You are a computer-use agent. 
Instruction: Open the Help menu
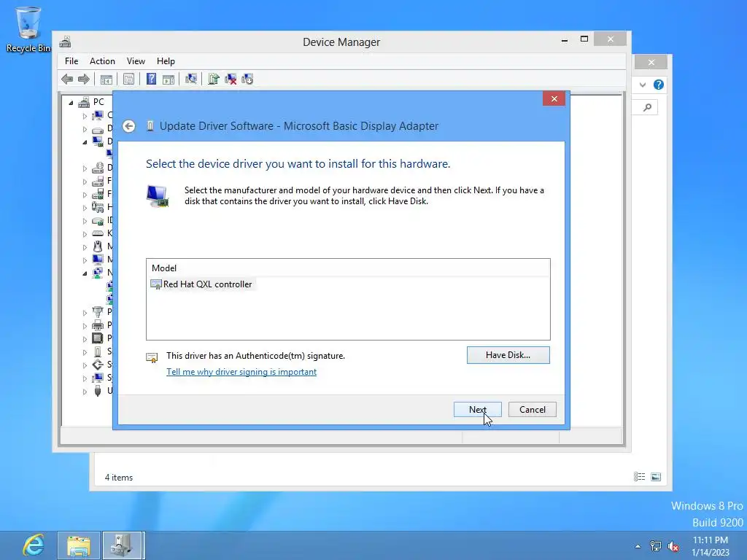pos(166,61)
